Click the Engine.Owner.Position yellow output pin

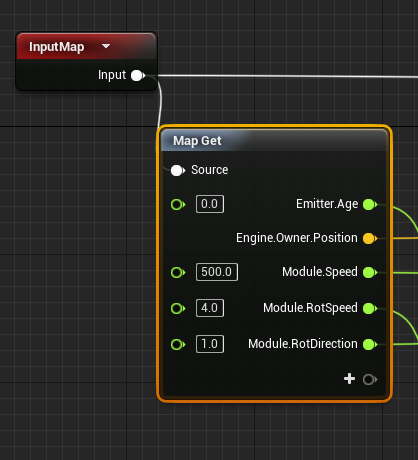click(370, 238)
